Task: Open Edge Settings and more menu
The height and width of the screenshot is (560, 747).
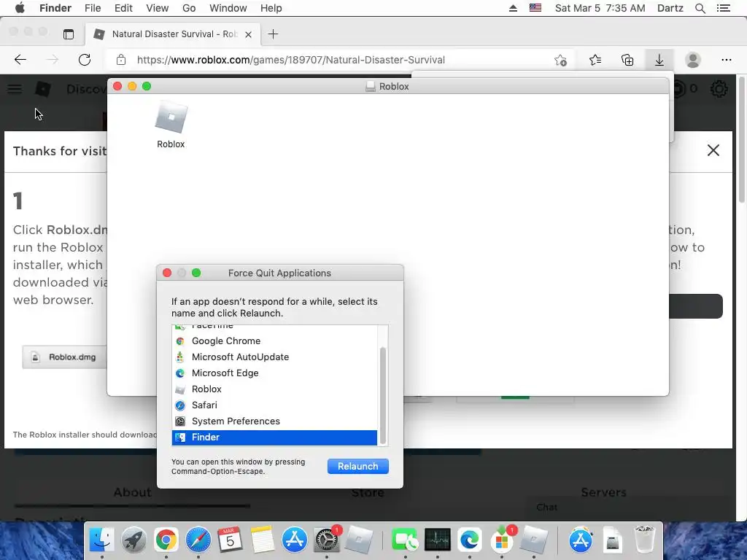Action: click(726, 60)
